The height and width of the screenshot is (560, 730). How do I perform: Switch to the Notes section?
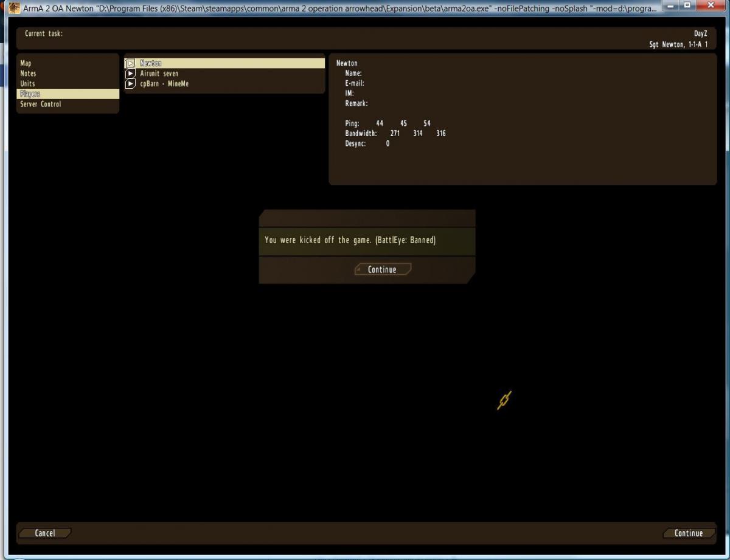[x=28, y=74]
